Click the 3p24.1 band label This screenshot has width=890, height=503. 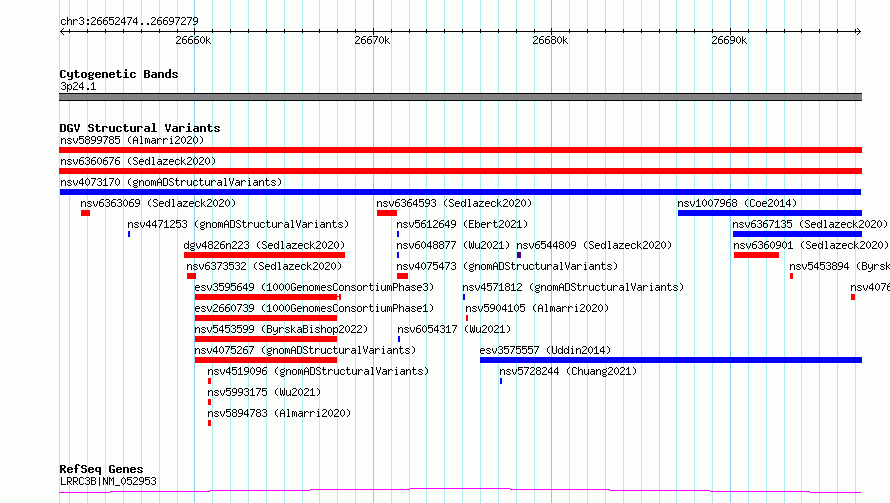[x=78, y=86]
